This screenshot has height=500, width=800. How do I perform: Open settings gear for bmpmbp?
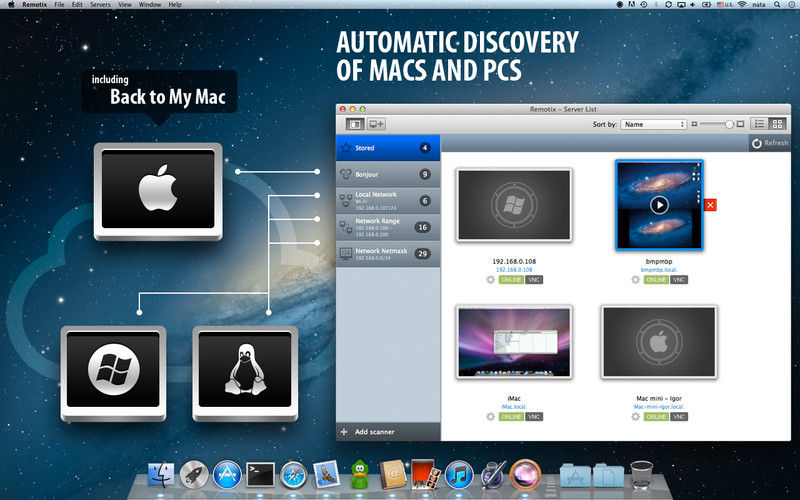coord(635,280)
